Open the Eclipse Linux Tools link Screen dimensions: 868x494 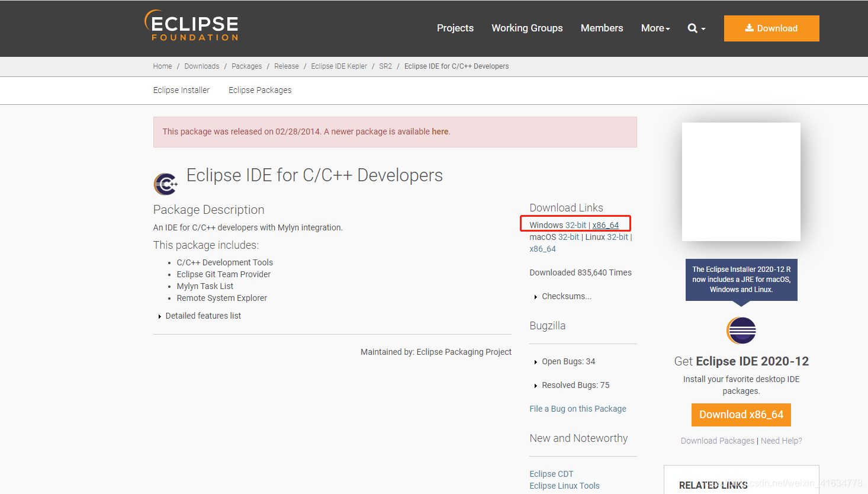tap(564, 486)
